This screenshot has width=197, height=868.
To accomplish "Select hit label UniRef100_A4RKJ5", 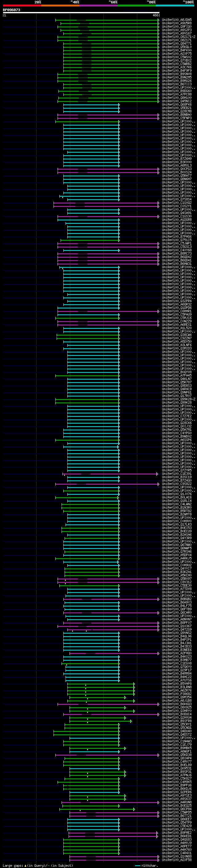I will (x=177, y=558).
